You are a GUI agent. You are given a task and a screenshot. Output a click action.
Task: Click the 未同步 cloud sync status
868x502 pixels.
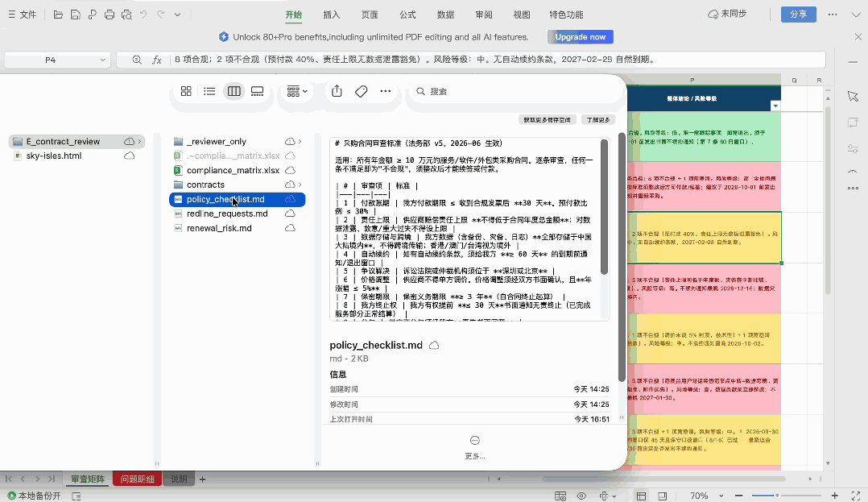tap(727, 15)
